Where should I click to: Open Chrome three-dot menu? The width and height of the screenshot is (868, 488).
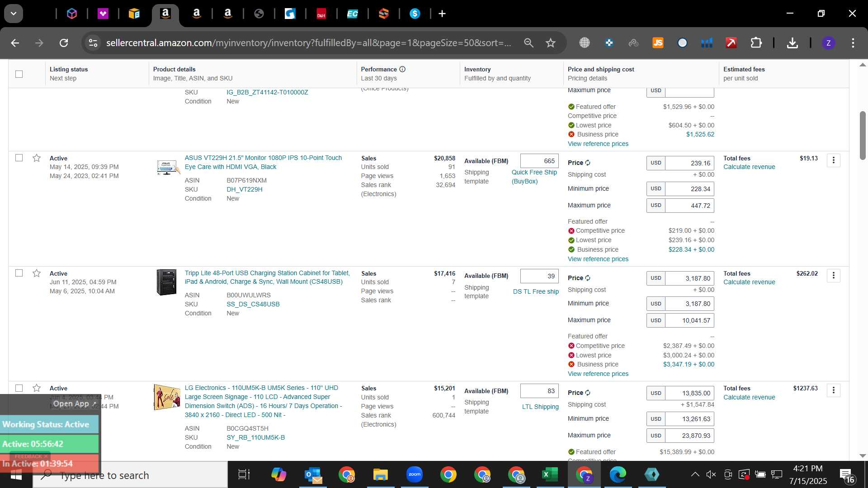point(853,43)
